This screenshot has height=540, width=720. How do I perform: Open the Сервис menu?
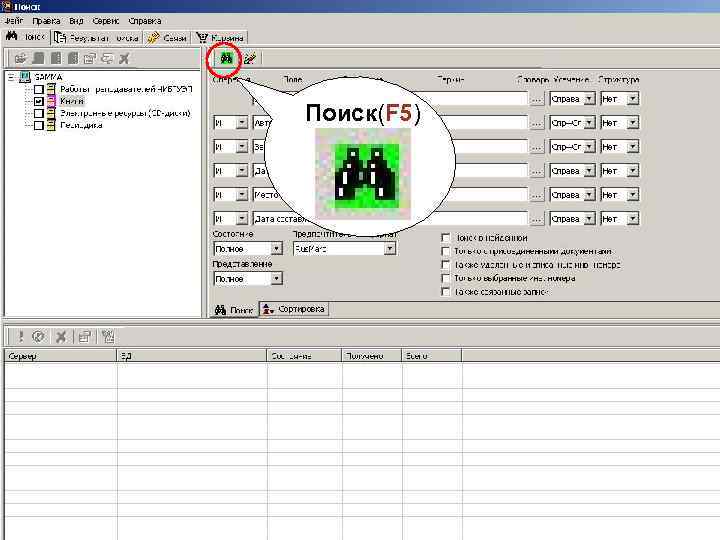coord(106,21)
